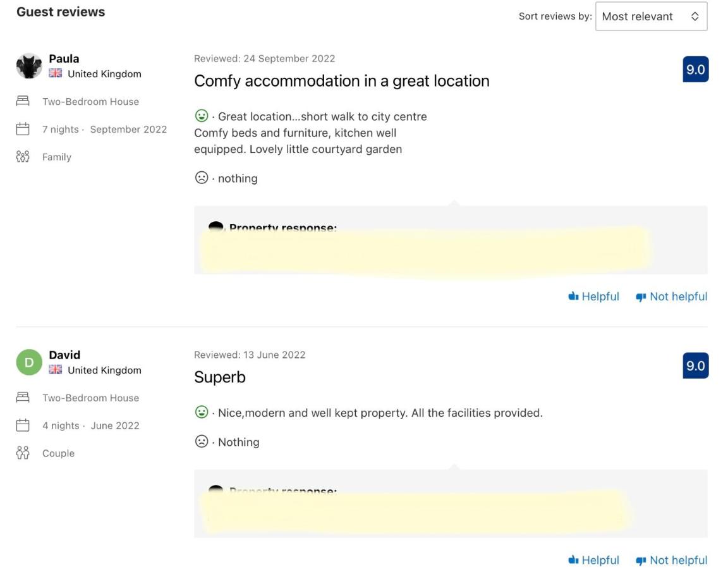The height and width of the screenshot is (569, 728).
Task: Click David's 9.0 score badge
Action: pyautogui.click(x=695, y=365)
